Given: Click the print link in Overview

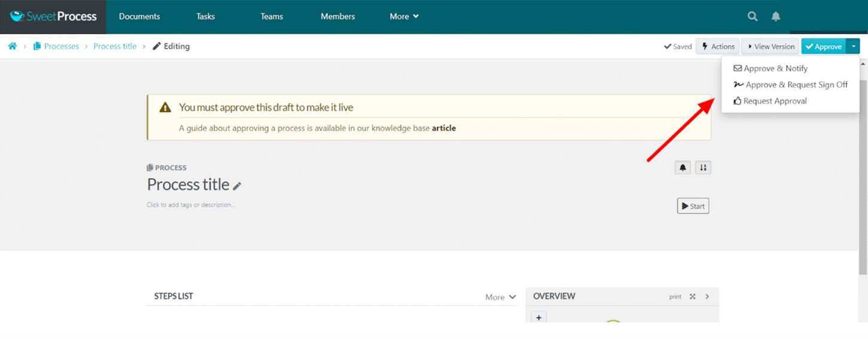Looking at the screenshot, I should pos(675,297).
